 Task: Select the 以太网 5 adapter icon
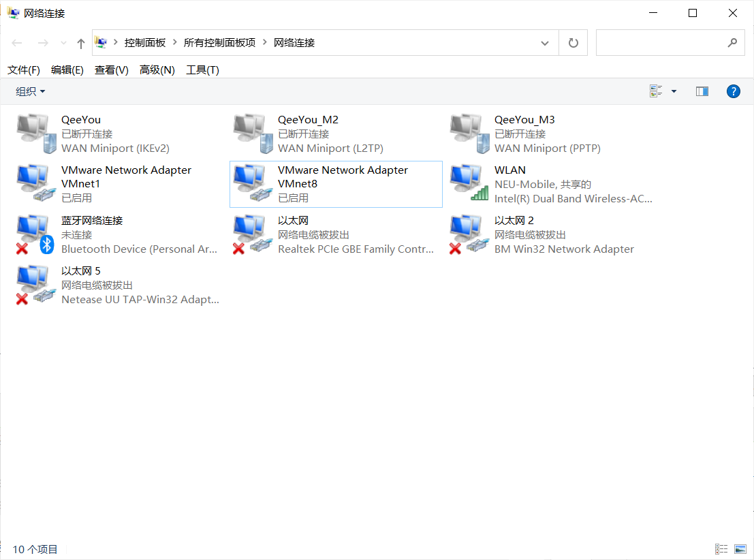pos(37,285)
